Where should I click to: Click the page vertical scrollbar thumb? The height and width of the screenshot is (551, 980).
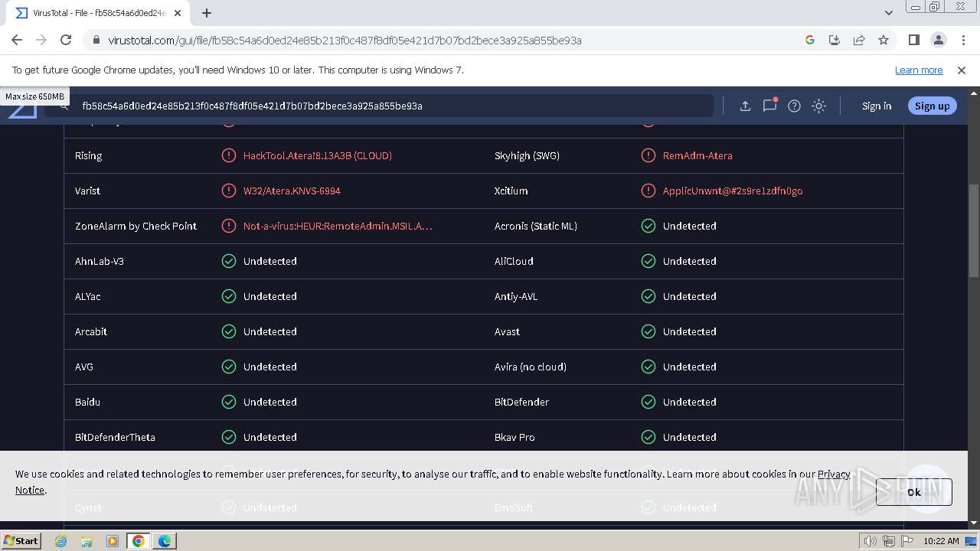(x=974, y=230)
